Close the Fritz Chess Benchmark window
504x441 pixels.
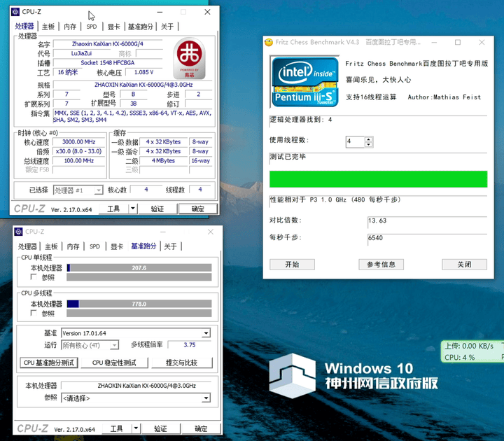click(x=486, y=42)
